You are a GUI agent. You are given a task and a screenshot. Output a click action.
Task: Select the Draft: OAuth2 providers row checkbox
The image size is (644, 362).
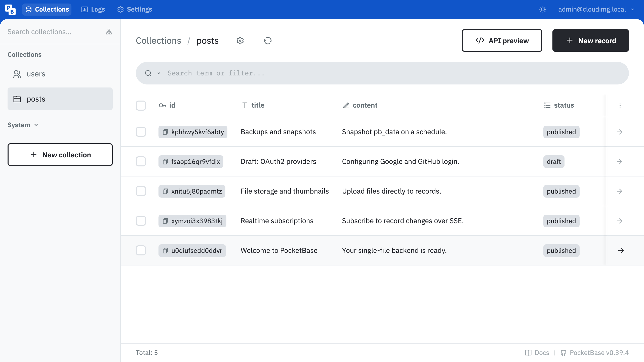pyautogui.click(x=141, y=161)
